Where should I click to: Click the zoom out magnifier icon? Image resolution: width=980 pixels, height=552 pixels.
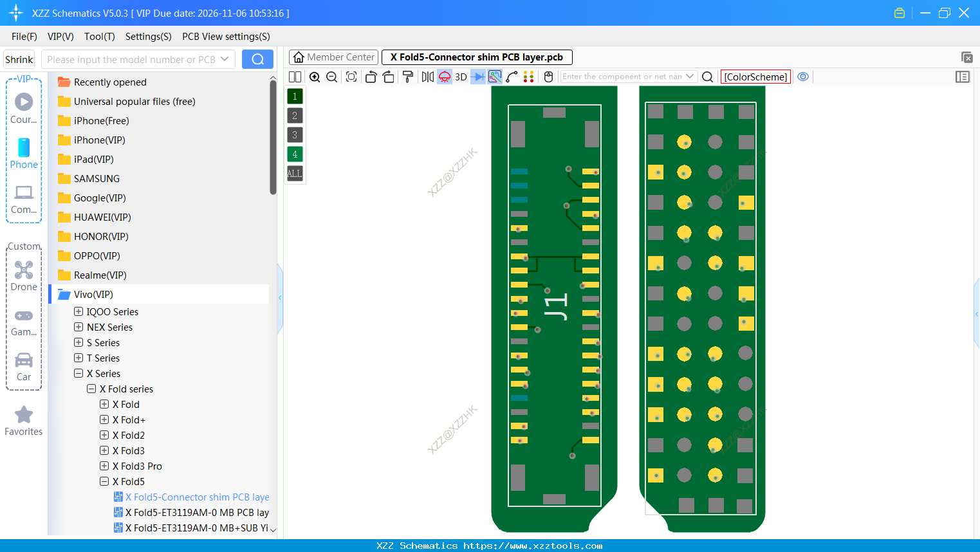coord(331,77)
